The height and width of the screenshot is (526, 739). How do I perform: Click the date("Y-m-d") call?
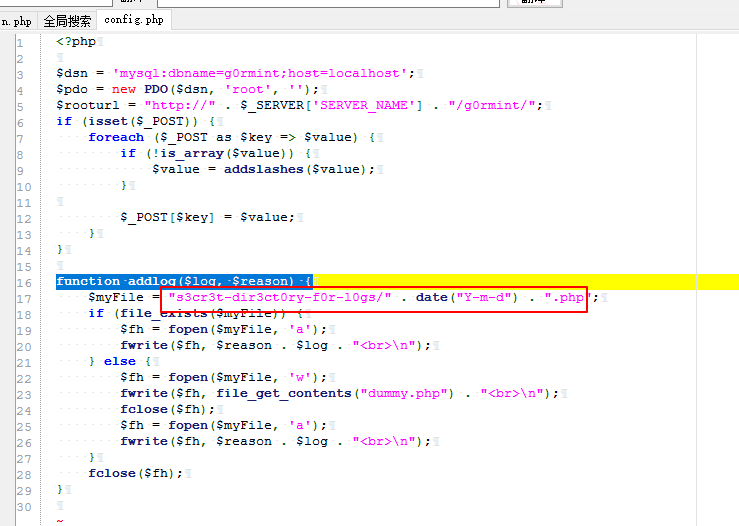point(467,297)
